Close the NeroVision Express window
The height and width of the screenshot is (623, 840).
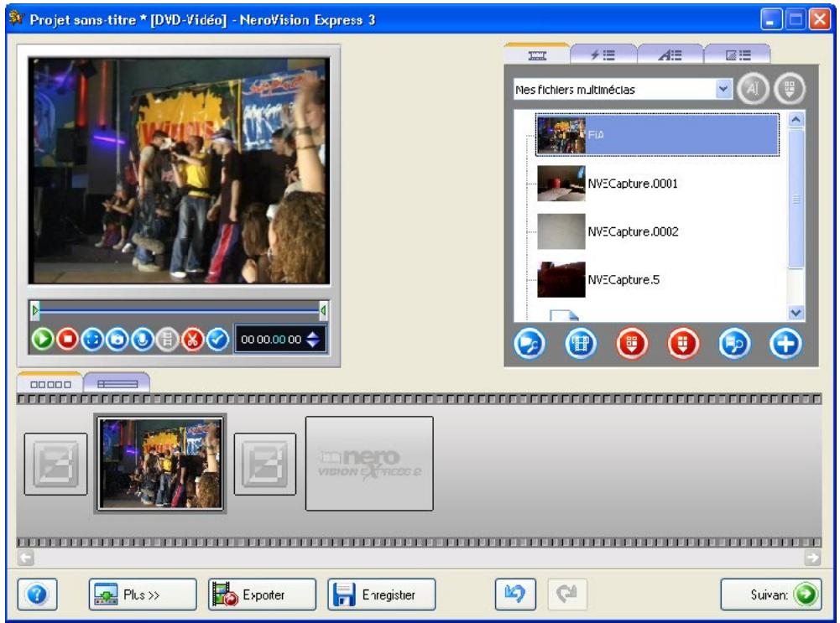pos(820,20)
